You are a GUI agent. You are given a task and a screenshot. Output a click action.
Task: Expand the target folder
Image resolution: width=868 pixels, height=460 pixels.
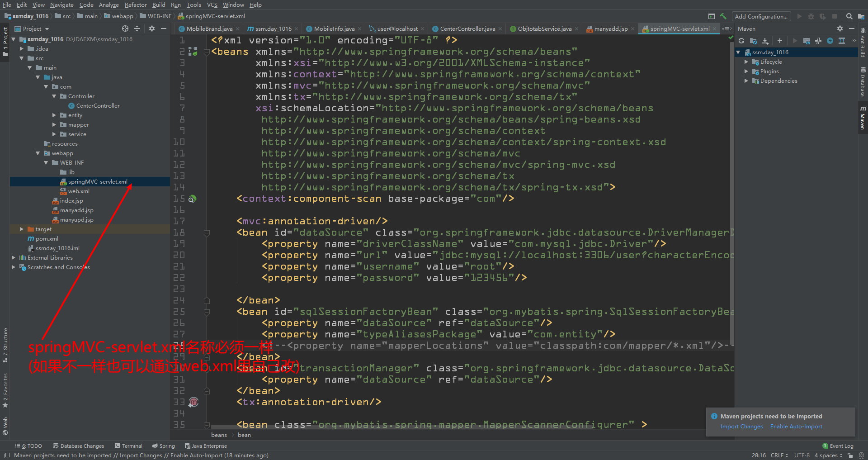pyautogui.click(x=22, y=229)
